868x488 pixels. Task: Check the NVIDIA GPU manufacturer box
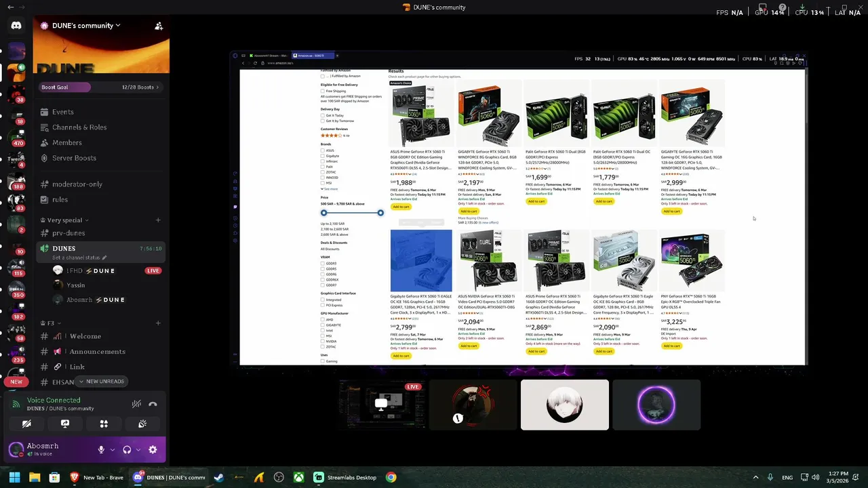[x=323, y=341]
